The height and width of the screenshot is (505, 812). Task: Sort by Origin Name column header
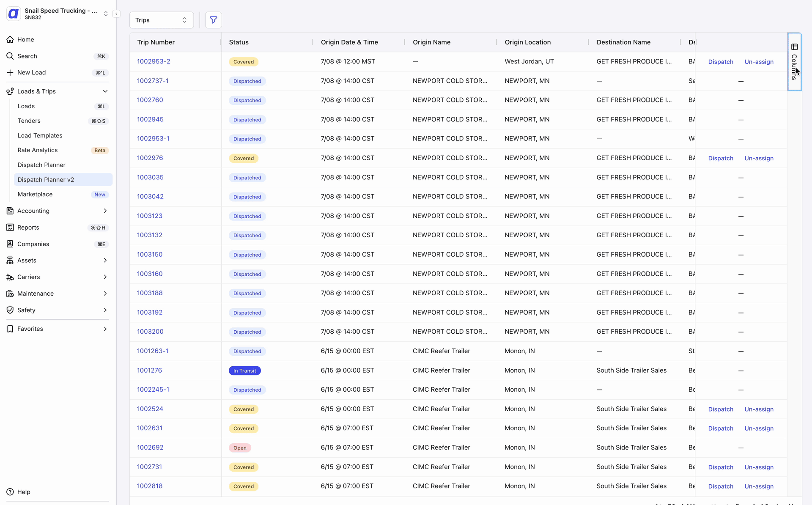(x=431, y=42)
